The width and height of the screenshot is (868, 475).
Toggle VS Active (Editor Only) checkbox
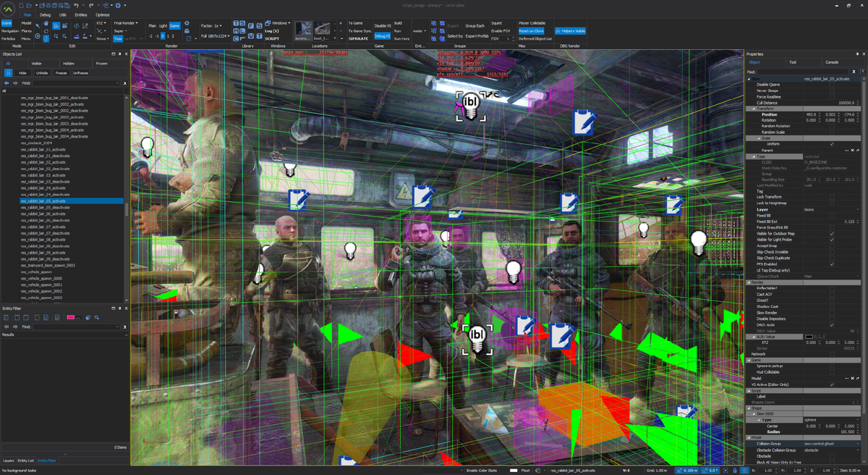[x=832, y=384]
